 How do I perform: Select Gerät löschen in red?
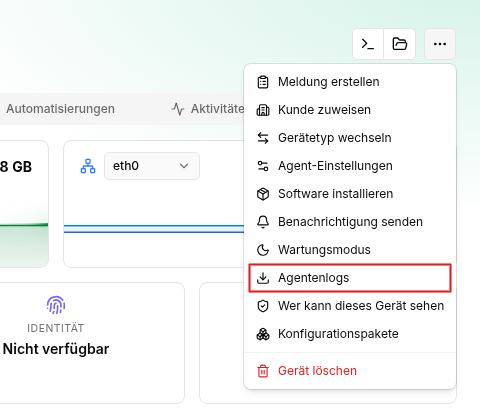pyautogui.click(x=350, y=371)
